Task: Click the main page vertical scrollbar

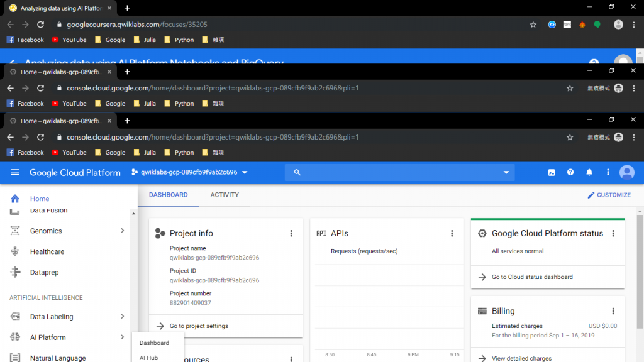Action: point(640,271)
